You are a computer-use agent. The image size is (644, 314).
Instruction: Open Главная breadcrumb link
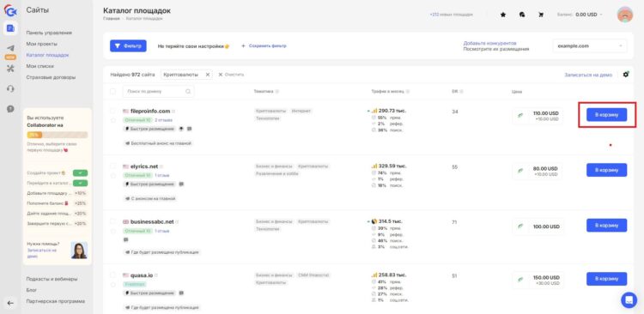112,19
